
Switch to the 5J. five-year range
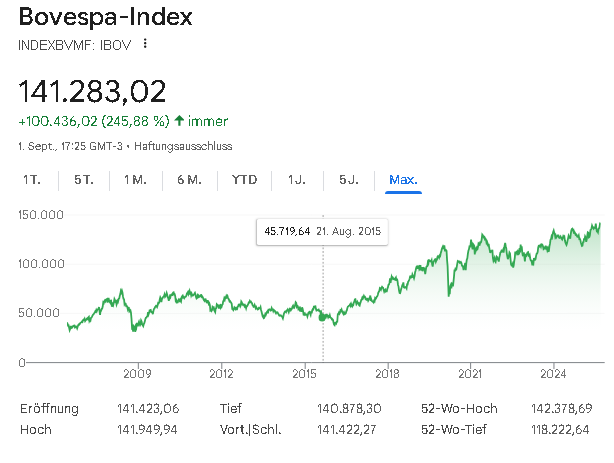pos(348,180)
